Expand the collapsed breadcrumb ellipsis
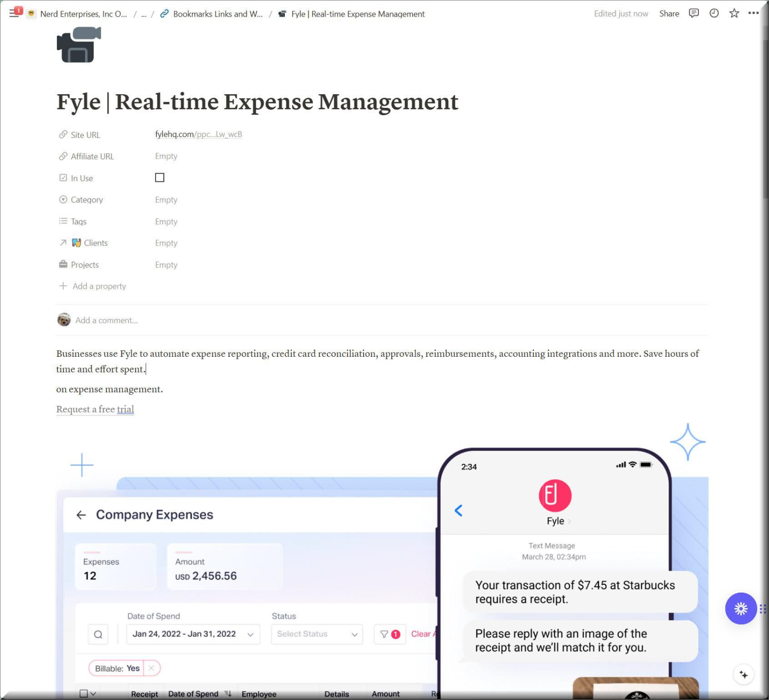The height and width of the screenshot is (700, 769). tap(144, 14)
